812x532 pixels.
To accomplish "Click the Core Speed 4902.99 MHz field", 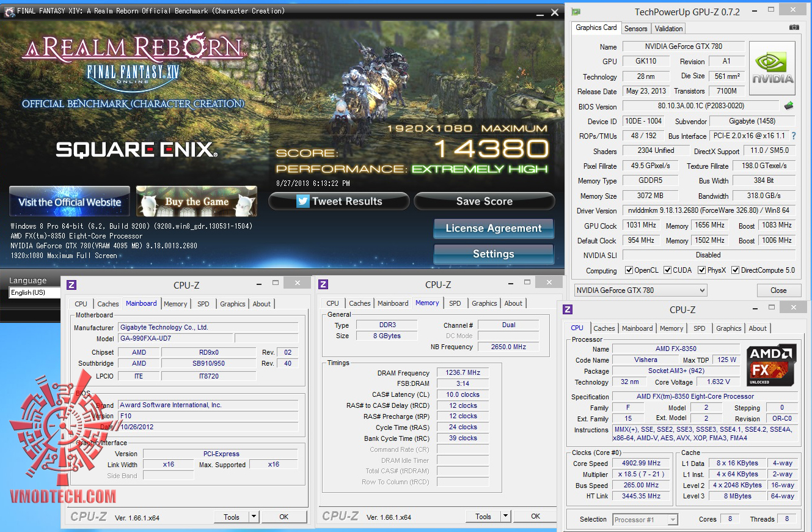I will click(x=642, y=463).
